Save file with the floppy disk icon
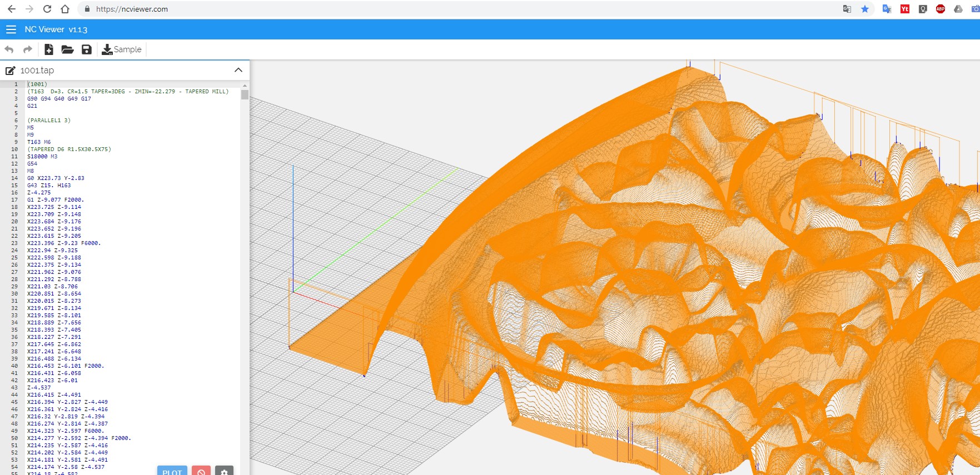980x475 pixels. pyautogui.click(x=87, y=49)
